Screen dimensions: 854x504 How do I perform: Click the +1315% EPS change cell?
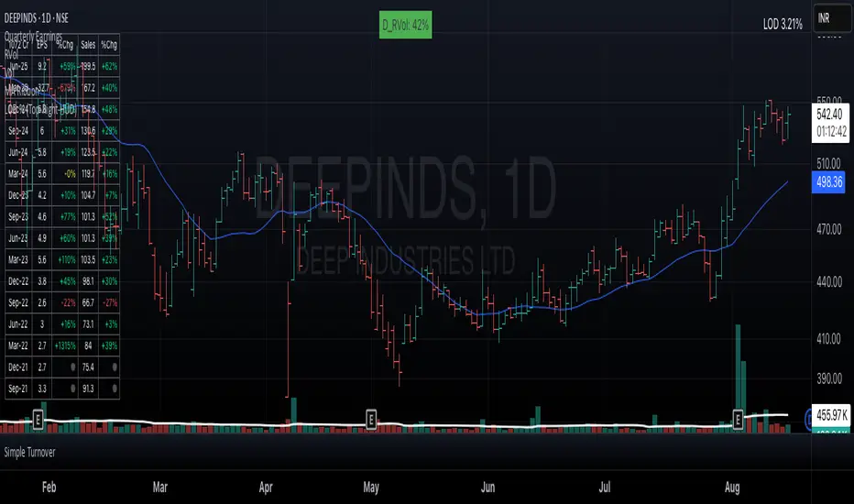65,345
